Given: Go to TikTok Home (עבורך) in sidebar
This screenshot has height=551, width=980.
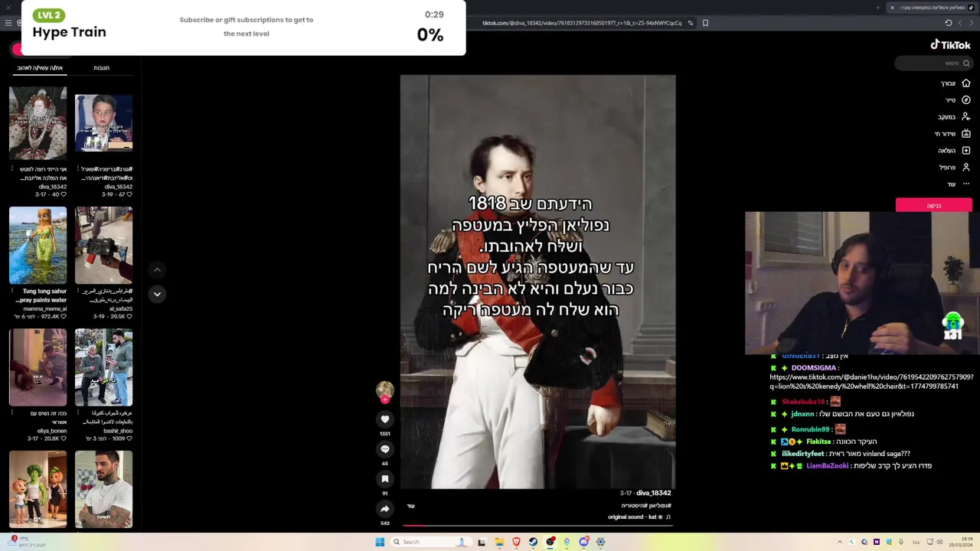Looking at the screenshot, I should click(955, 83).
